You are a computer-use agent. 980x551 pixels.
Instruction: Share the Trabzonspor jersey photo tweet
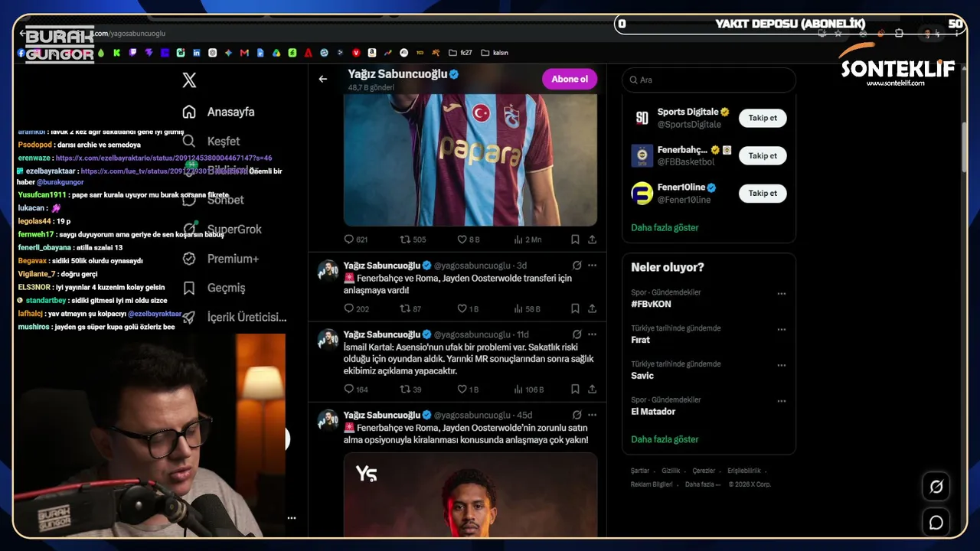(x=592, y=240)
